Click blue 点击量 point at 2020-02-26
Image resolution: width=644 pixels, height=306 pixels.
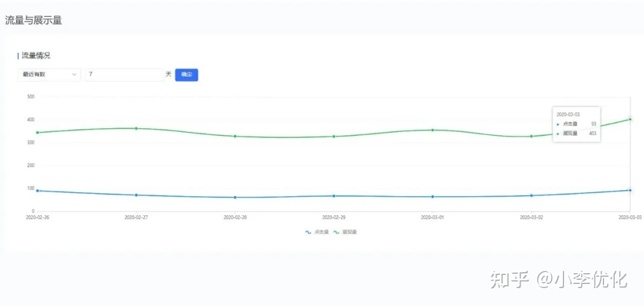tap(38, 191)
